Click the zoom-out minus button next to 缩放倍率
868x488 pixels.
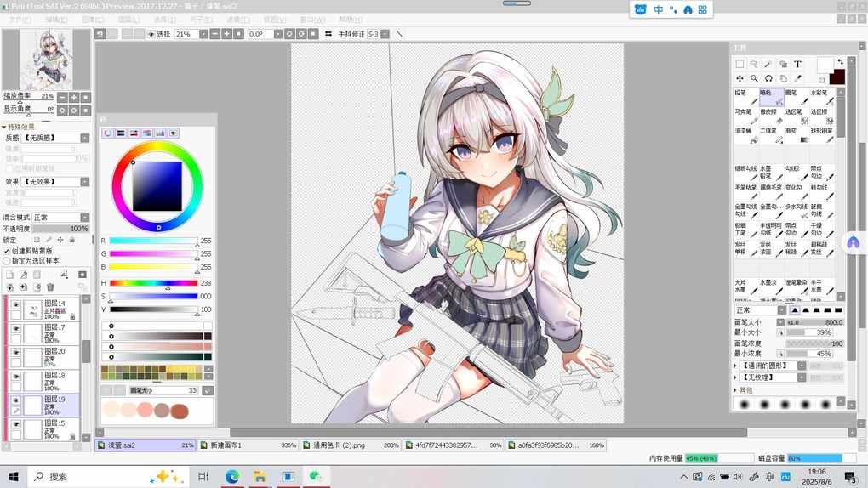(x=63, y=98)
